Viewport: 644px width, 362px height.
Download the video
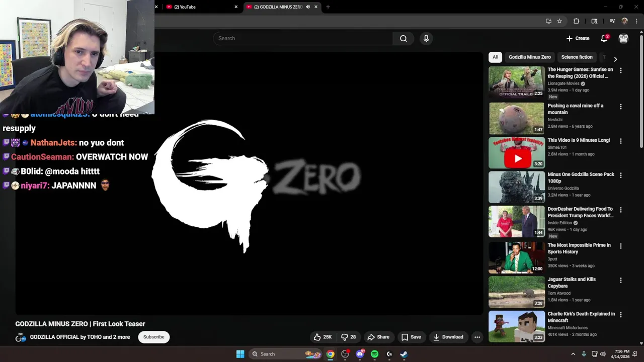[448, 337]
